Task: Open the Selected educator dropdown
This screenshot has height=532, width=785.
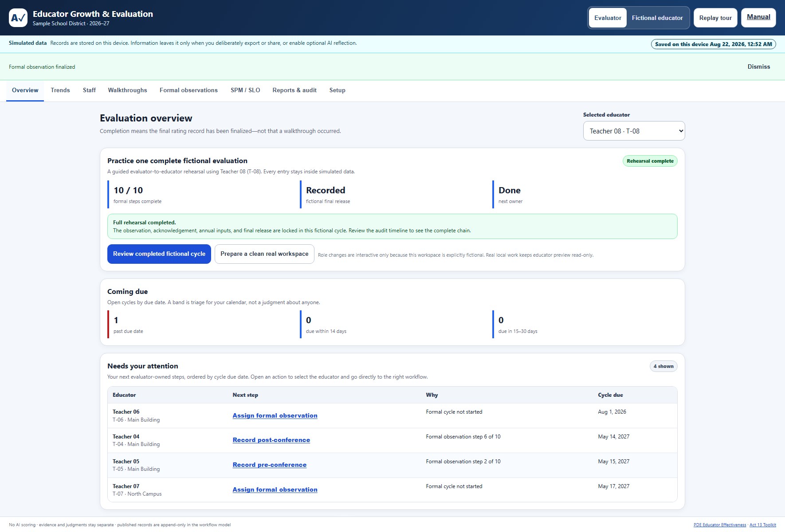Action: coord(634,131)
